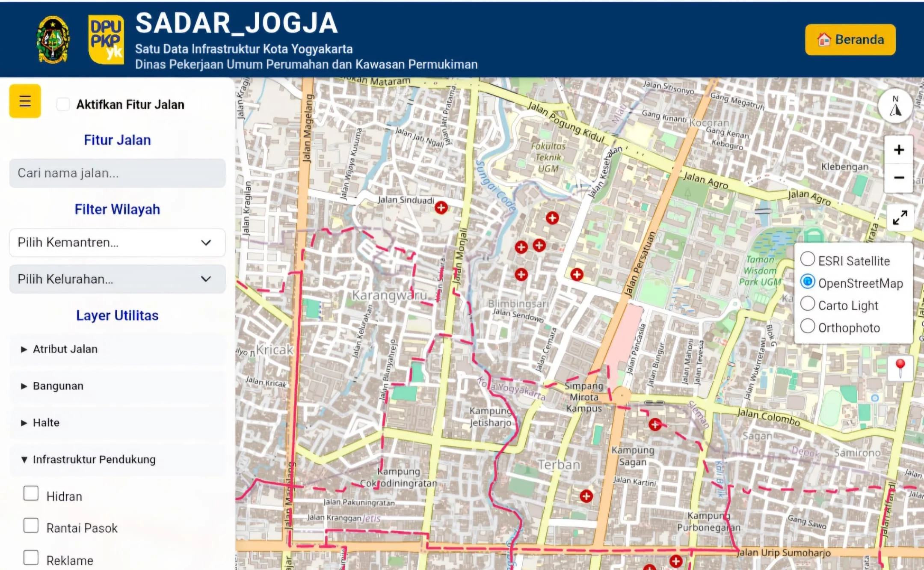Viewport: 924px width, 570px height.
Task: Click the yellow hamburger menu icon
Action: (25, 101)
